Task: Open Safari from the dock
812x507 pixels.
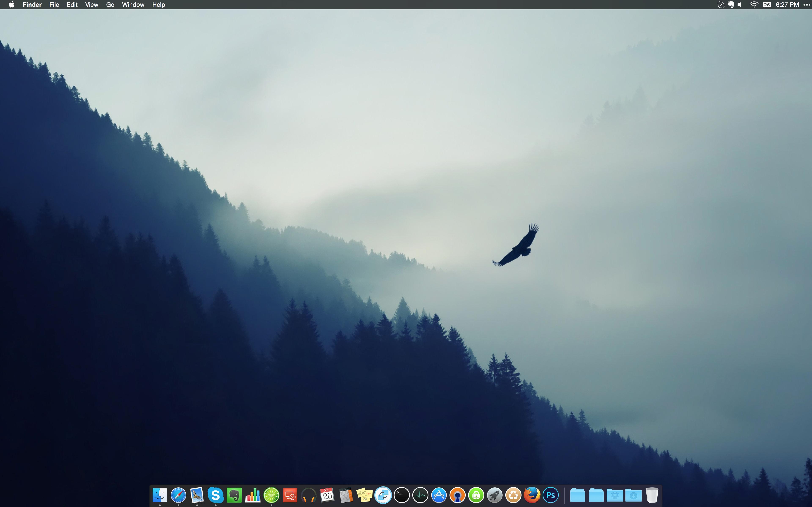Action: point(178,495)
